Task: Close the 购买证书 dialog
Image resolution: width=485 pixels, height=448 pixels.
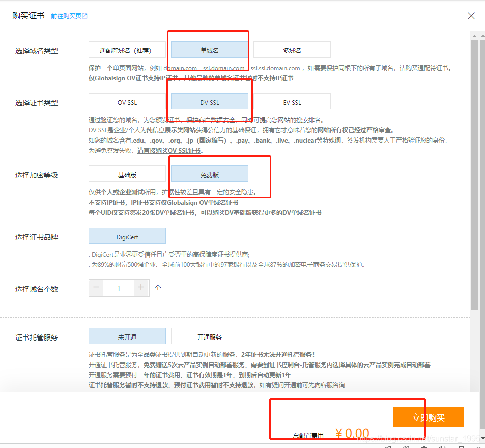Action: [471, 16]
